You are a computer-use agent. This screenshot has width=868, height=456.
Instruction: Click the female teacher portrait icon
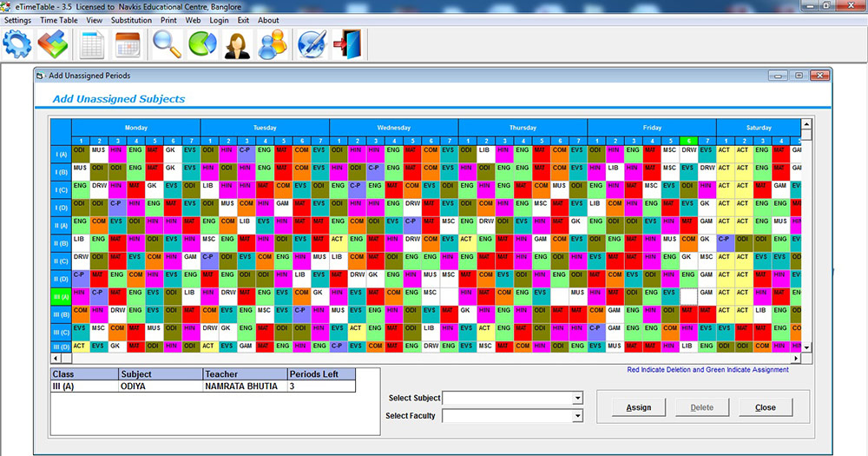coord(237,43)
